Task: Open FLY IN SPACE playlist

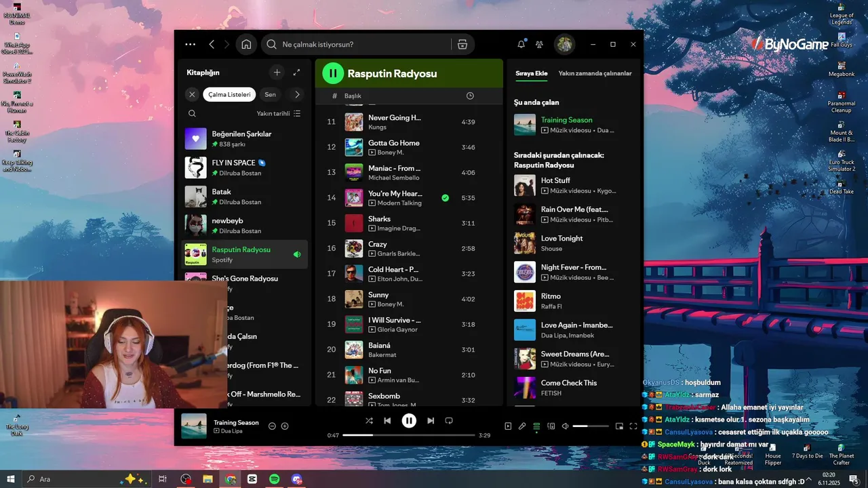Action: (x=245, y=167)
